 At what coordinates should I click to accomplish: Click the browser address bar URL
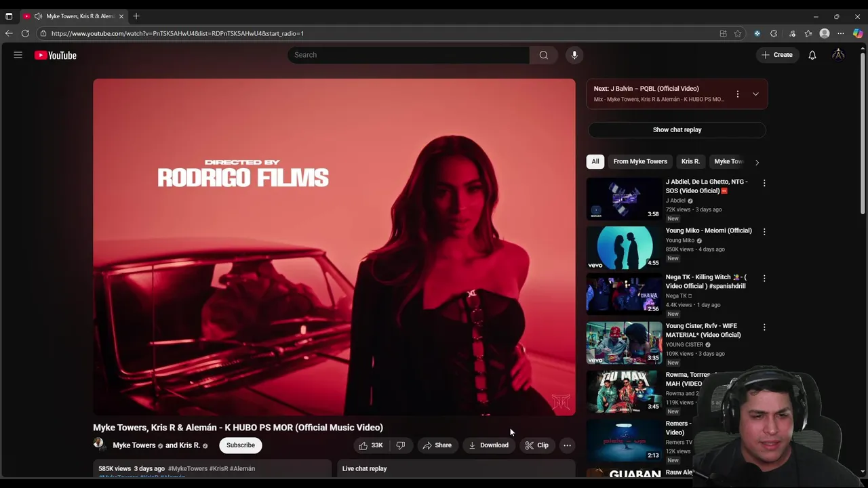click(x=177, y=33)
